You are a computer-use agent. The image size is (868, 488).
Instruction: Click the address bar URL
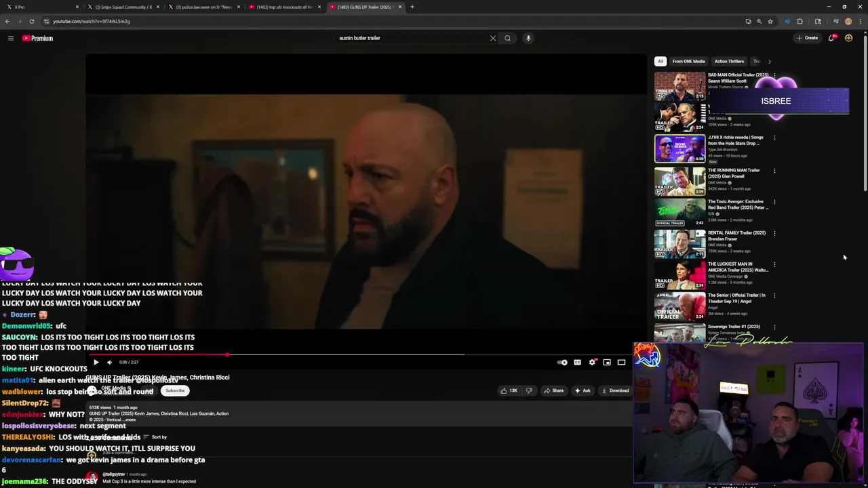pyautogui.click(x=92, y=21)
